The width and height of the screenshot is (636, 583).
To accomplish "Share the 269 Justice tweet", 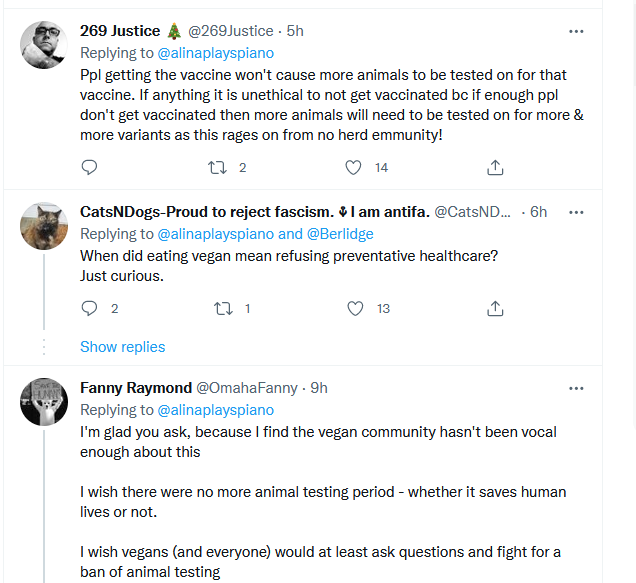I will coord(494,168).
